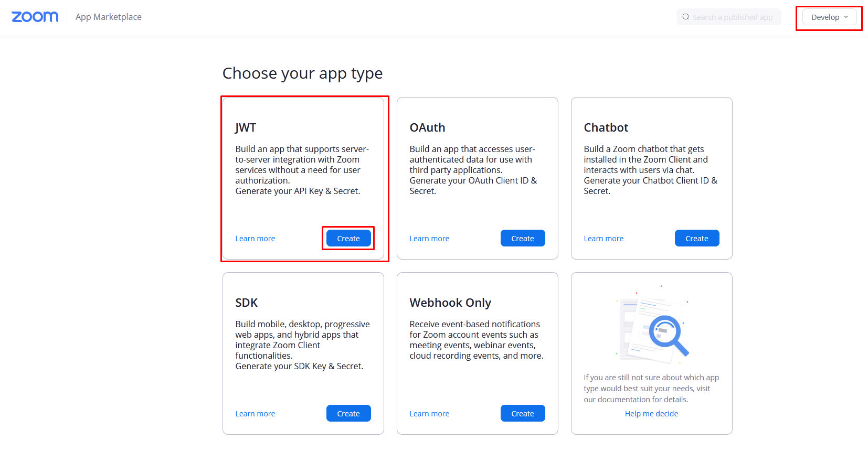Create a JWT app
Viewport: 868px width, 473px height.
point(348,238)
